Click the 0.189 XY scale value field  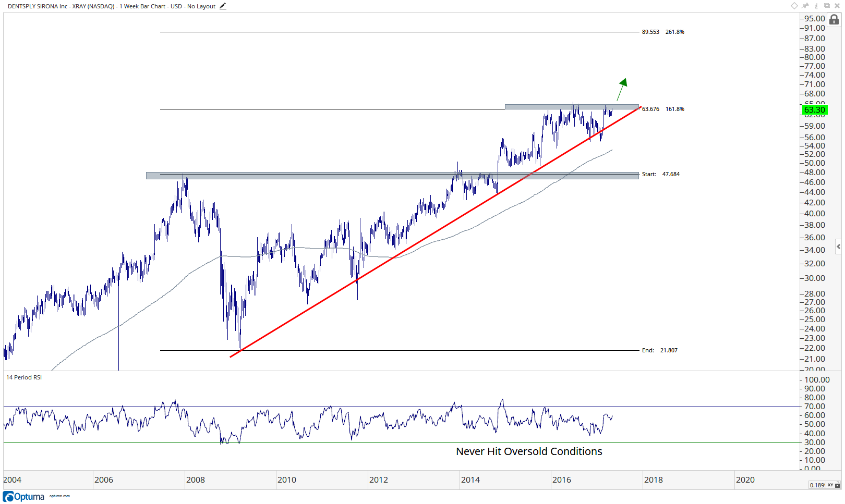coord(817,485)
